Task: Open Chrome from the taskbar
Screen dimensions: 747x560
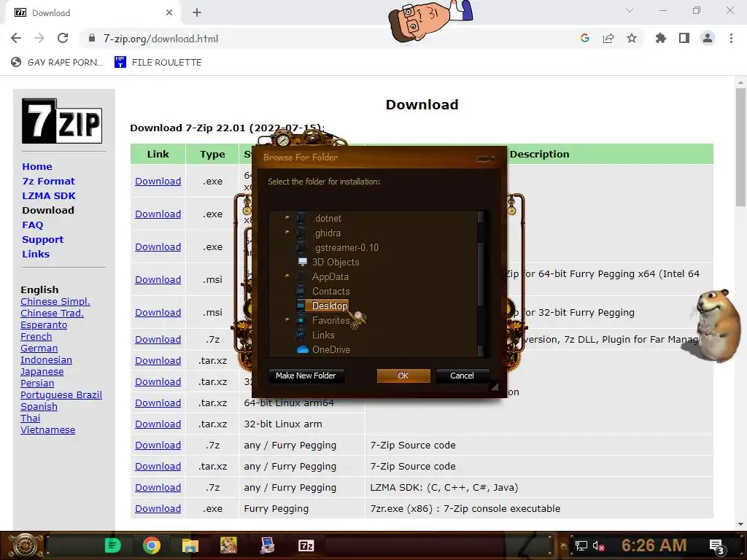Action: pos(152,545)
